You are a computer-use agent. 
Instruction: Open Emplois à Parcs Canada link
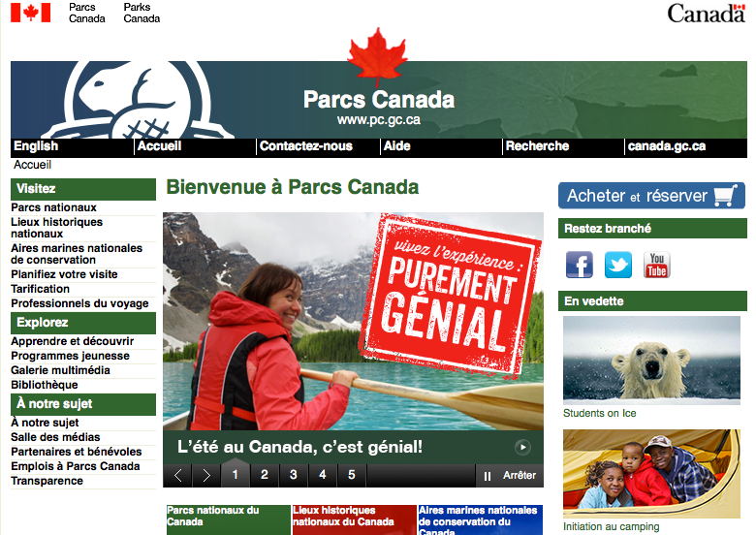(x=76, y=466)
